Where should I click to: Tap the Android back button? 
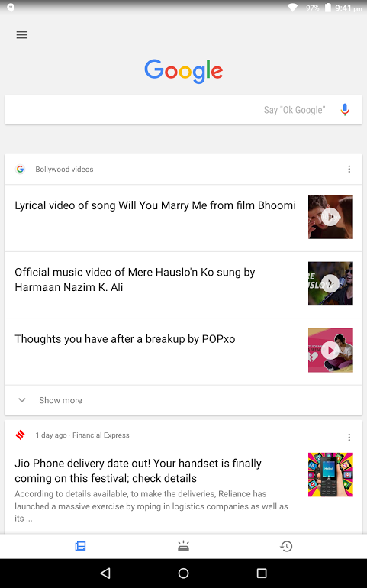point(105,573)
